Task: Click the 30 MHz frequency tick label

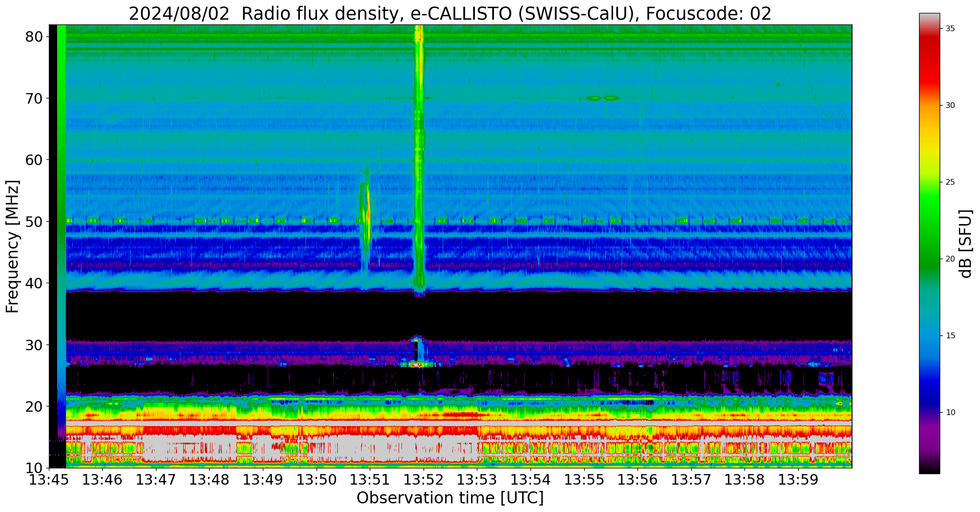Action: 34,345
